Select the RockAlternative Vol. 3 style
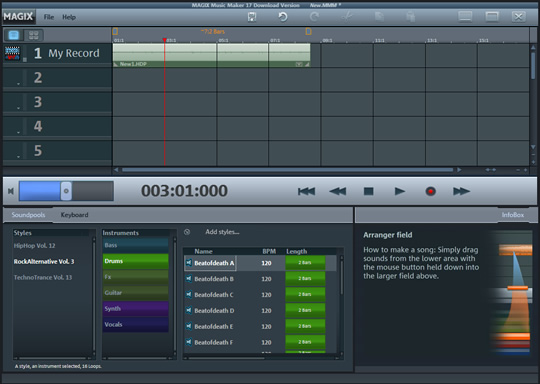 (44, 261)
